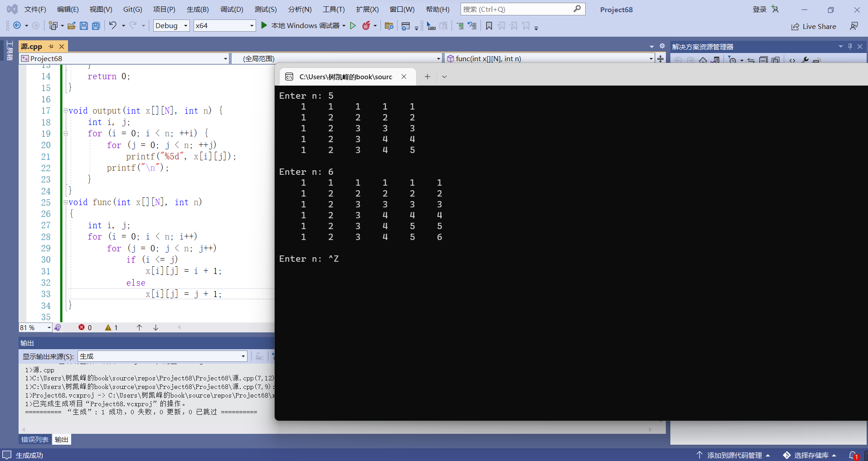868x461 pixels.
Task: Switch to the 输出 tab at bottom
Action: tap(62, 439)
